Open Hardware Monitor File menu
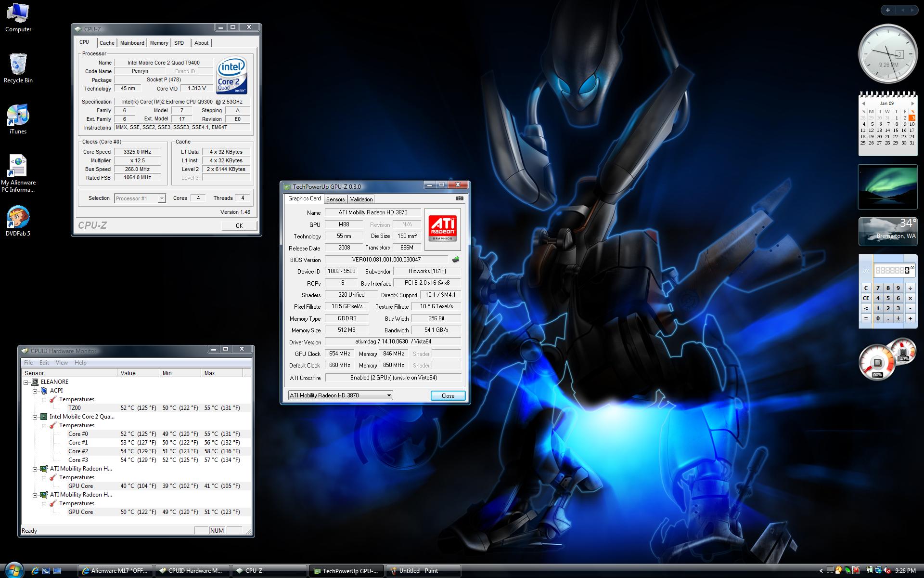The width and height of the screenshot is (924, 578). (x=28, y=363)
